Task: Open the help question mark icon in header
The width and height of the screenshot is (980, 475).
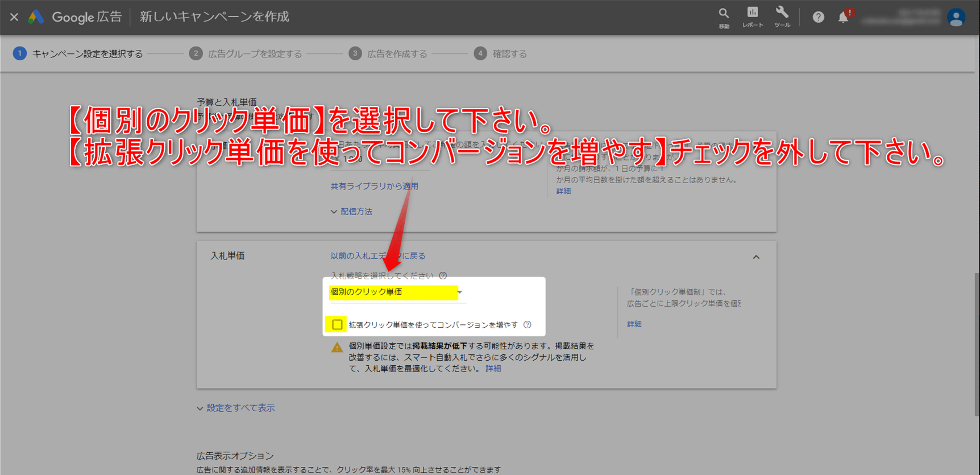Action: pyautogui.click(x=818, y=18)
